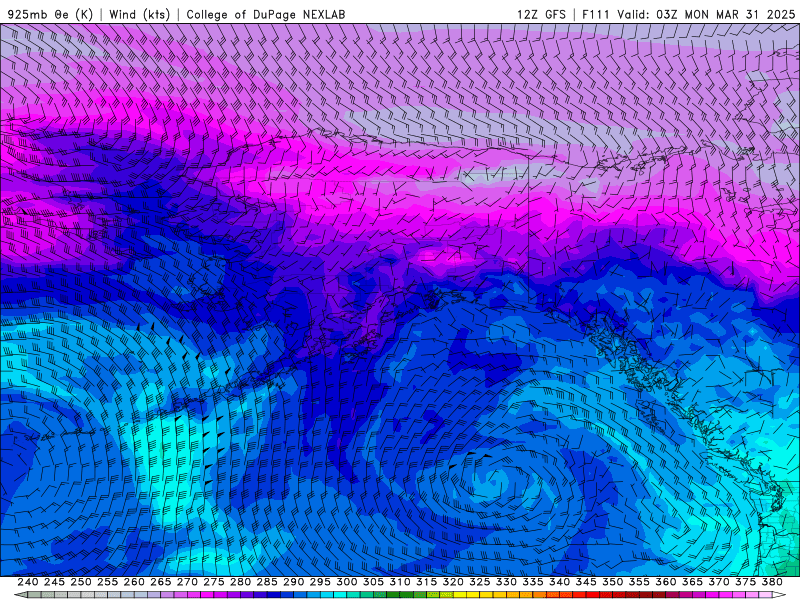
Task: Click the 340 value on color scale
Action: [560, 582]
